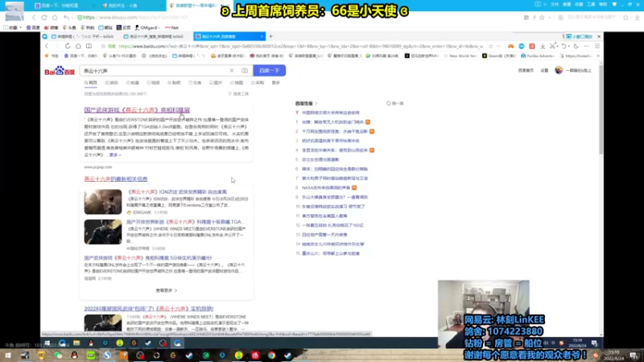Open the QQ penguin taskbar icon

click(74, 356)
